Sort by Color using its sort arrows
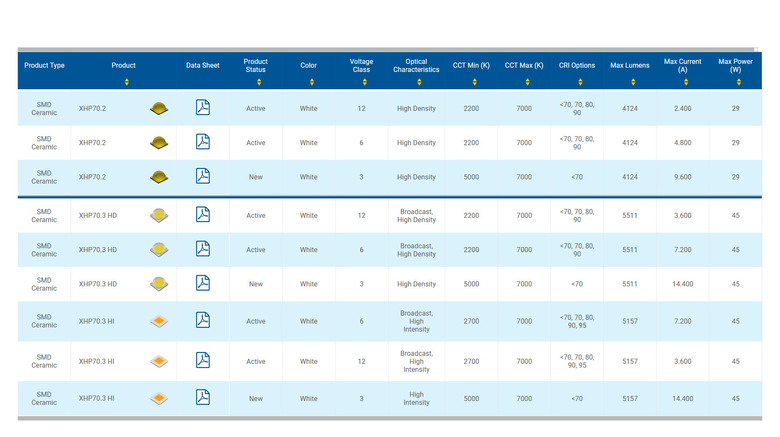This screenshot has width=780, height=437. tap(312, 82)
